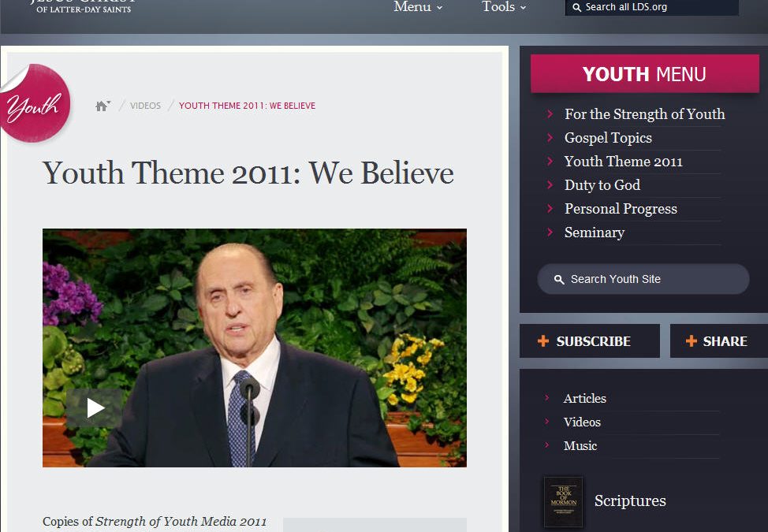Open the Book of Mormon scriptures thumbnail

563,501
